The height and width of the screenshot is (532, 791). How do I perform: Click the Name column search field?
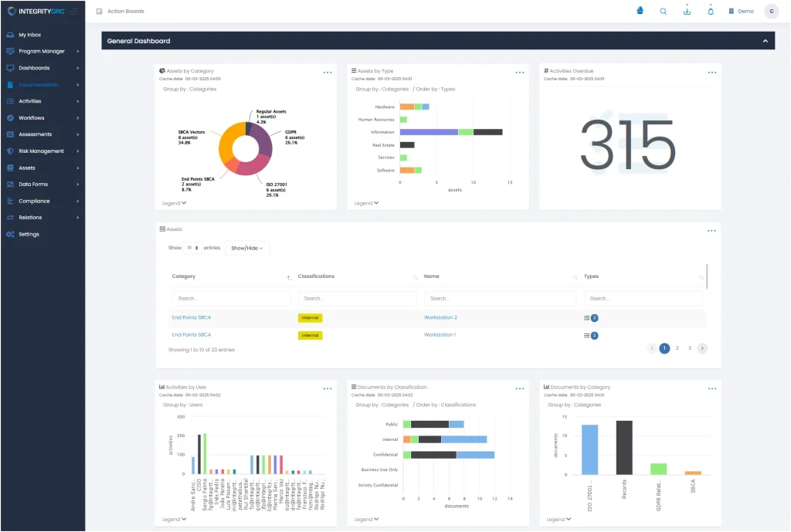pyautogui.click(x=499, y=298)
